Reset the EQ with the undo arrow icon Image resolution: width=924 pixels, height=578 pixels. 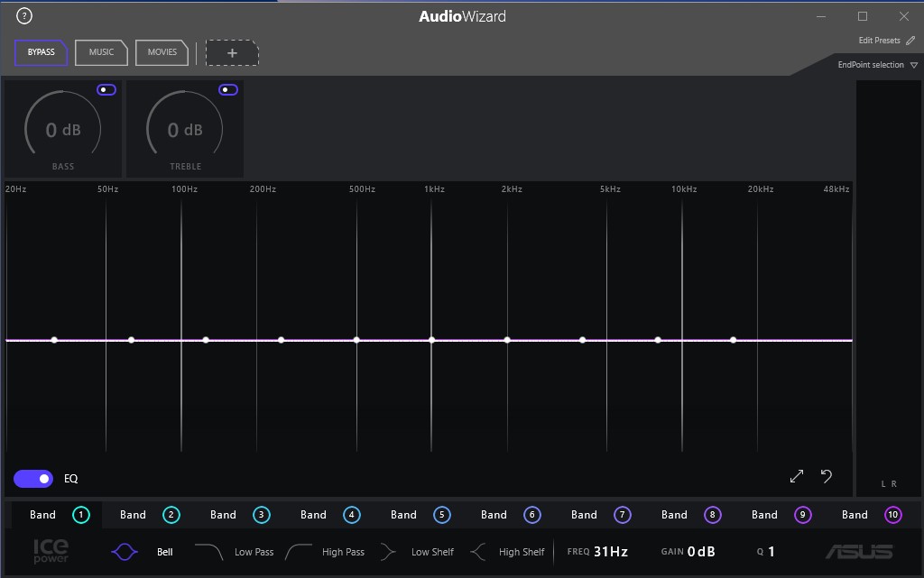pyautogui.click(x=827, y=475)
